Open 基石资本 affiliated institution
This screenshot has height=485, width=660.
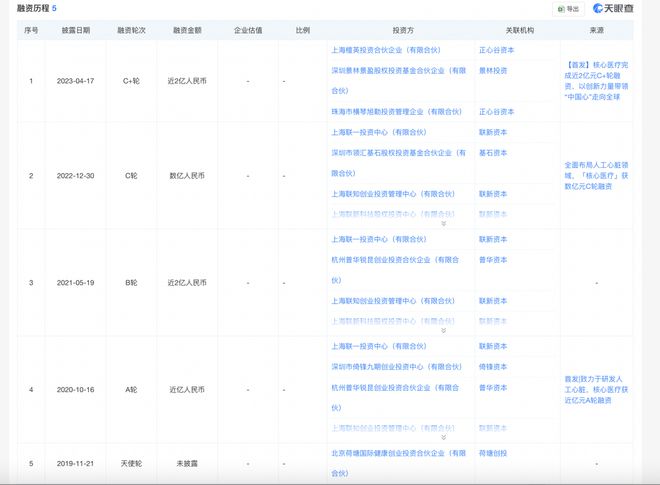coord(493,153)
